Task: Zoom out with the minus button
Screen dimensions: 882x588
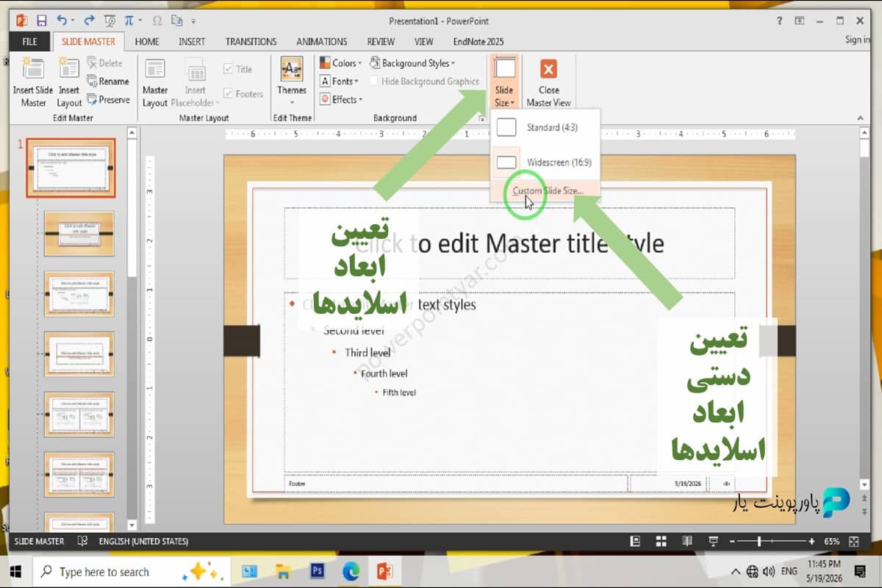Action: (731, 541)
